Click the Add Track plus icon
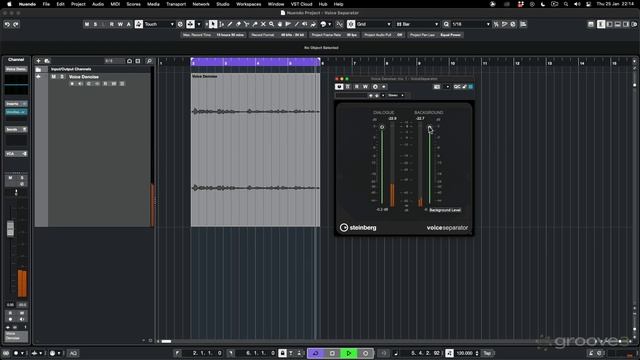The height and width of the screenshot is (360, 640). [38, 61]
